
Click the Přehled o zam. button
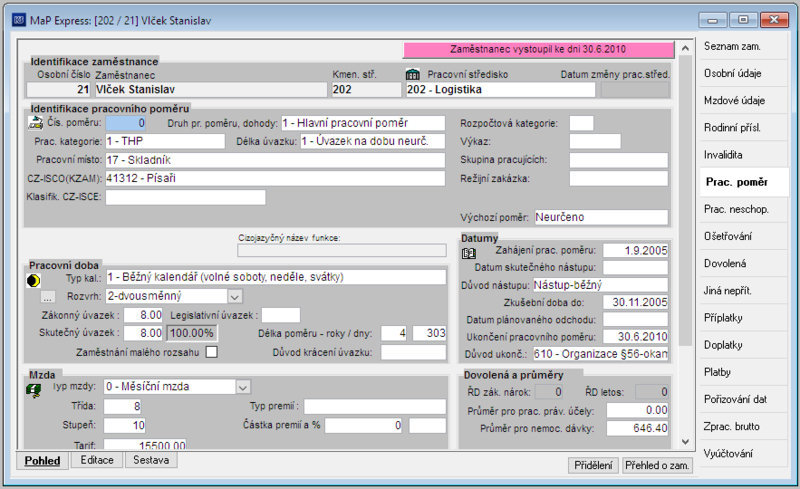[657, 466]
